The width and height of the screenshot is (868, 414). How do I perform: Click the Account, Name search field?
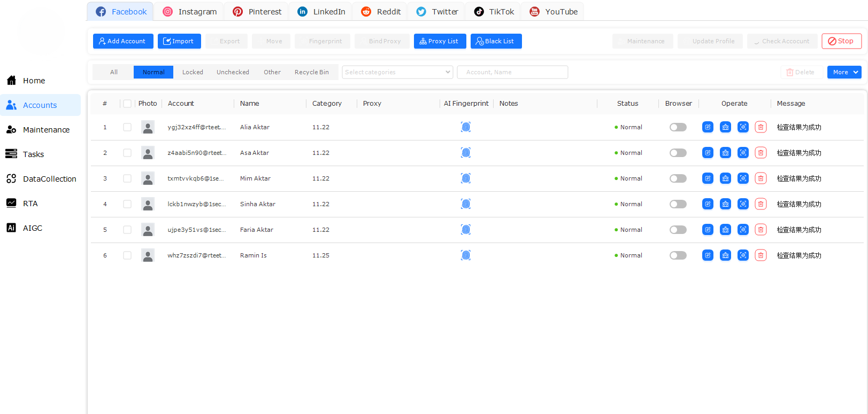pos(512,72)
